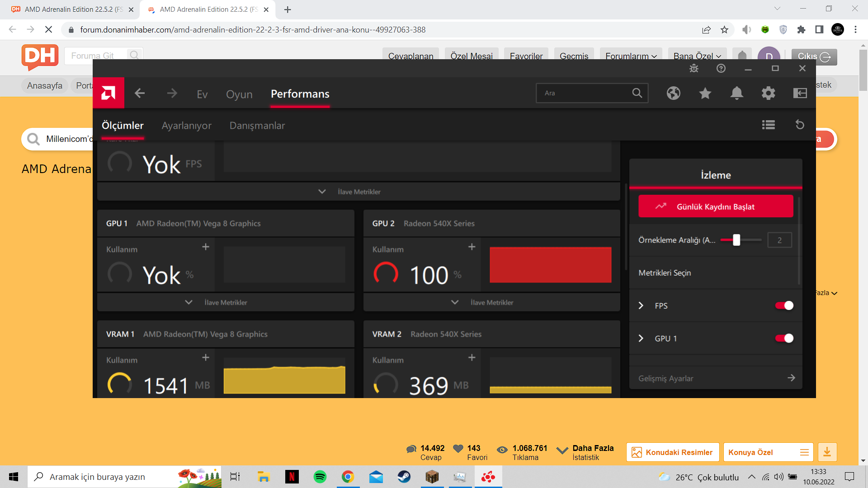Open the favorites star icon in AMD software
This screenshot has height=488, width=868.
point(705,93)
